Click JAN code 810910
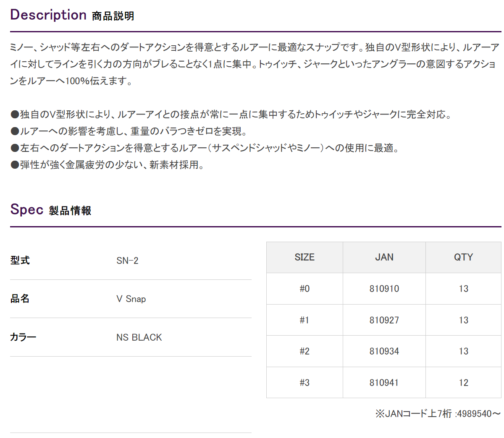This screenshot has width=504, height=438. [x=384, y=289]
